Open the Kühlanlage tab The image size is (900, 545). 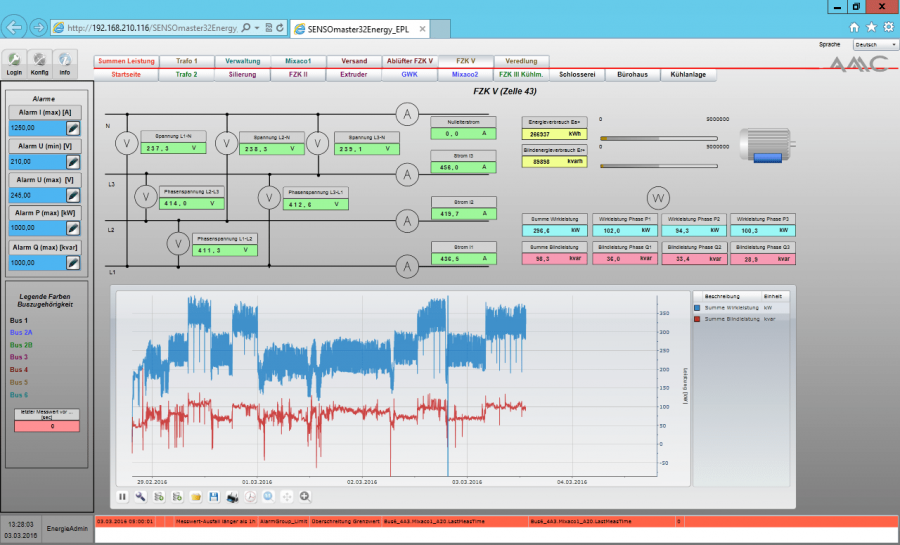click(x=687, y=74)
